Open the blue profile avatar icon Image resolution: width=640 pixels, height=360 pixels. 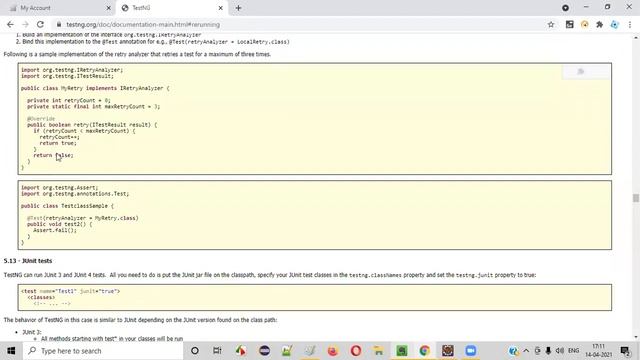[x=614, y=24]
